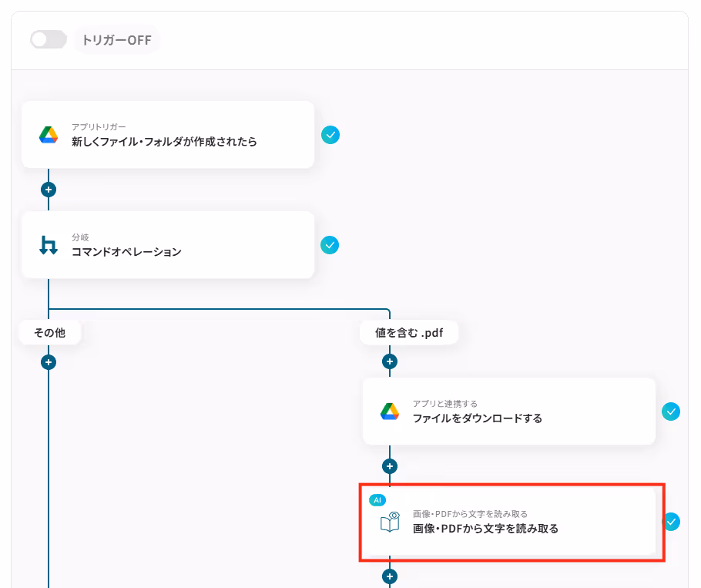
Task: Click the トリガーOFF label
Action: pyautogui.click(x=116, y=40)
